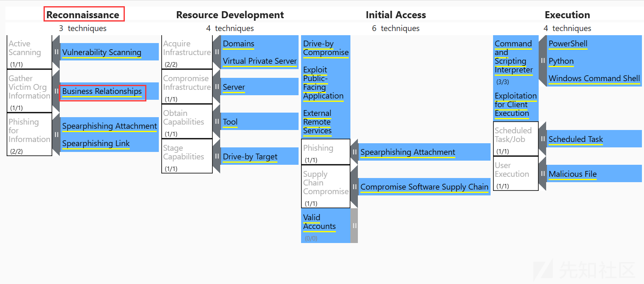The height and width of the screenshot is (284, 644).
Task: Click the Supply Chain Compromise handle
Action: pyautogui.click(x=354, y=187)
